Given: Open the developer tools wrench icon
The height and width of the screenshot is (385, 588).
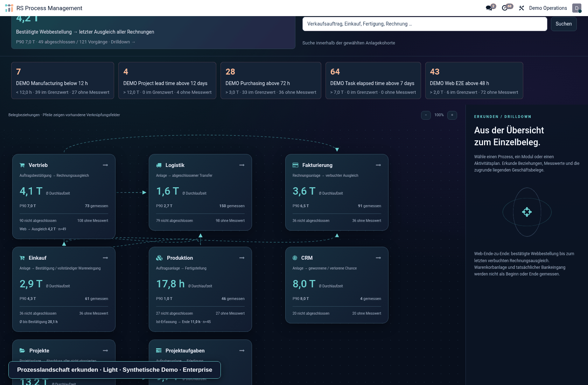Looking at the screenshot, I should click(x=521, y=8).
